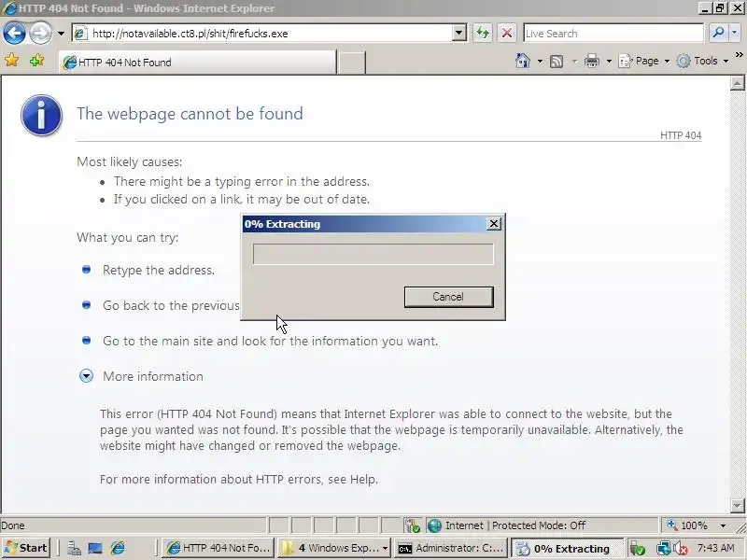Switch to the Administrator command prompt taskbar button
Viewport: 747px width, 560px height.
(x=451, y=548)
